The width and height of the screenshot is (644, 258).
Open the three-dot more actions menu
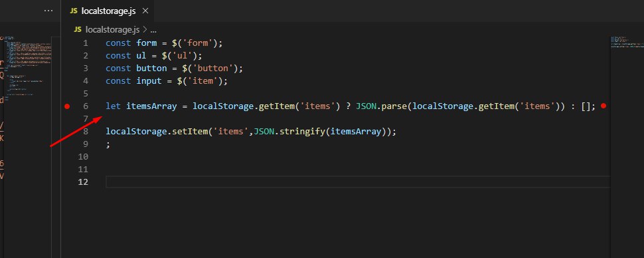pos(48,11)
